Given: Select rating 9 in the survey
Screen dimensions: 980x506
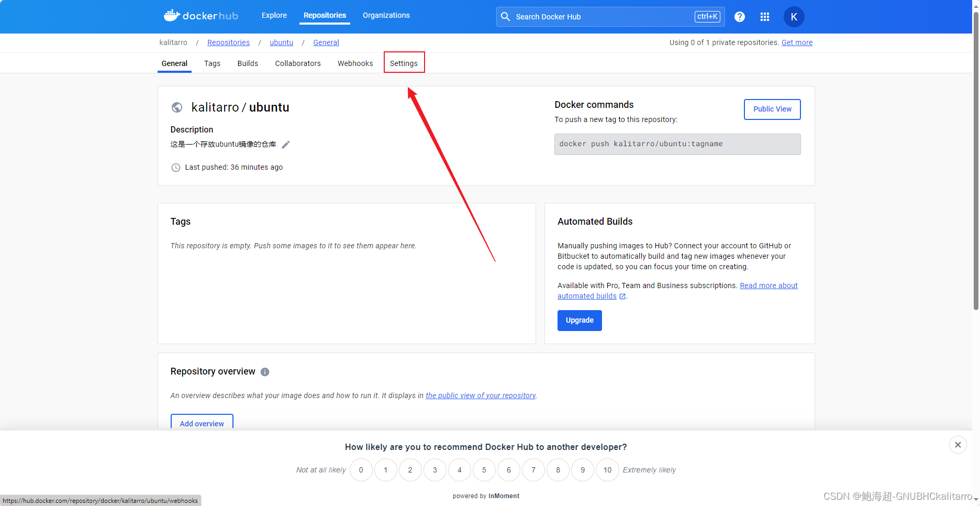Looking at the screenshot, I should (x=583, y=470).
